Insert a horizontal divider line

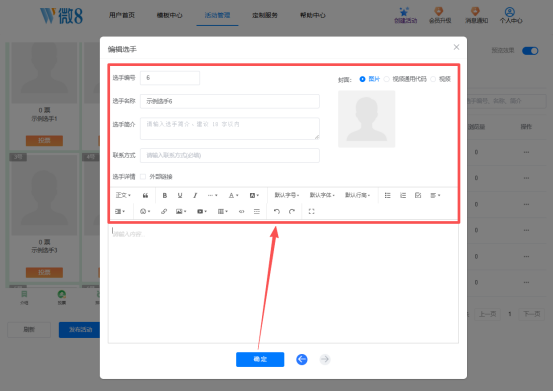click(x=257, y=211)
